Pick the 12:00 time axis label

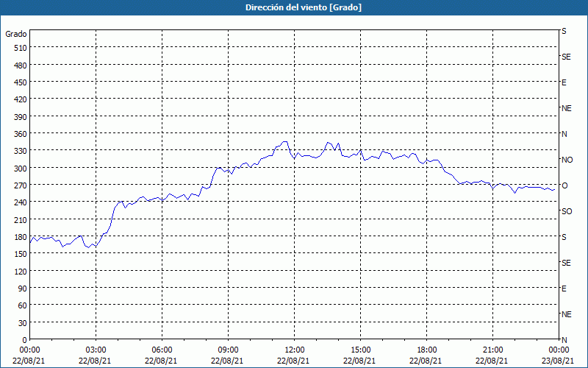[x=295, y=350]
